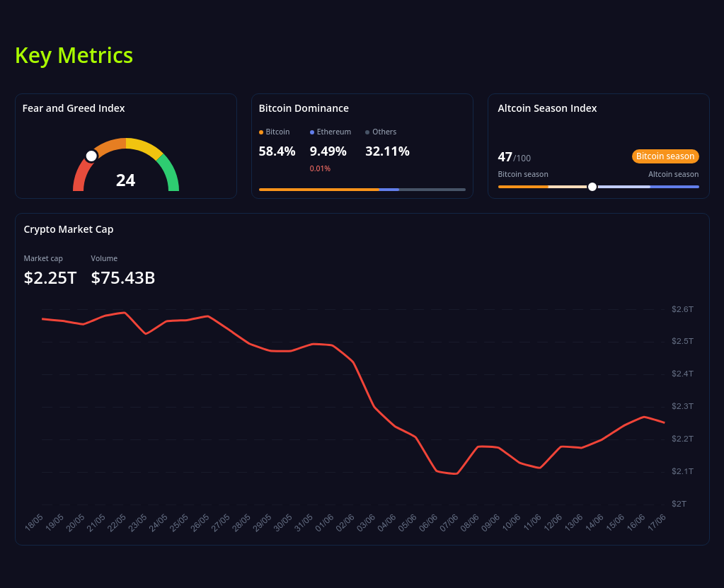Click the gauge value 24
Screen dimensions: 724x588
(x=125, y=180)
